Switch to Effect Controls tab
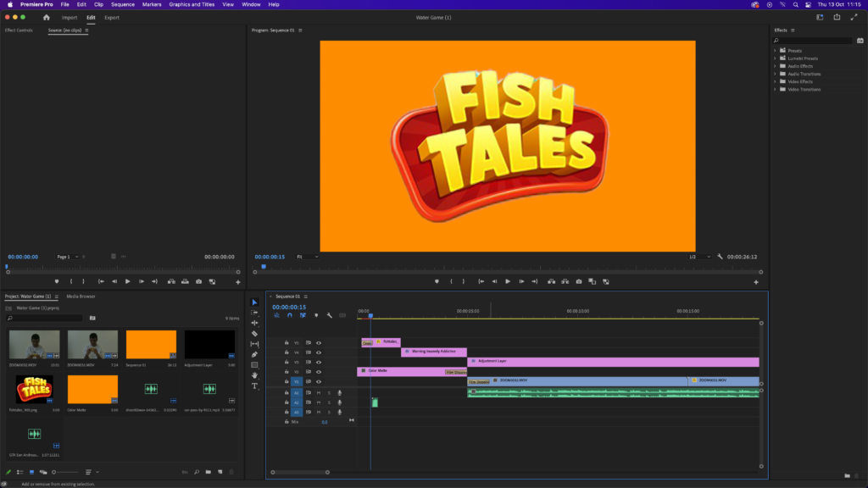The image size is (868, 488). [19, 30]
